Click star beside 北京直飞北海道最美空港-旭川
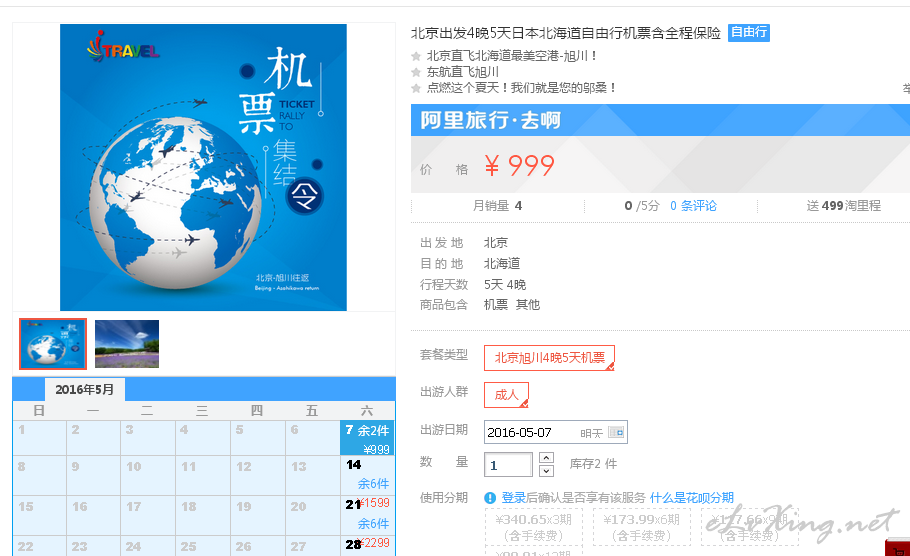910x556 pixels. pos(416,56)
